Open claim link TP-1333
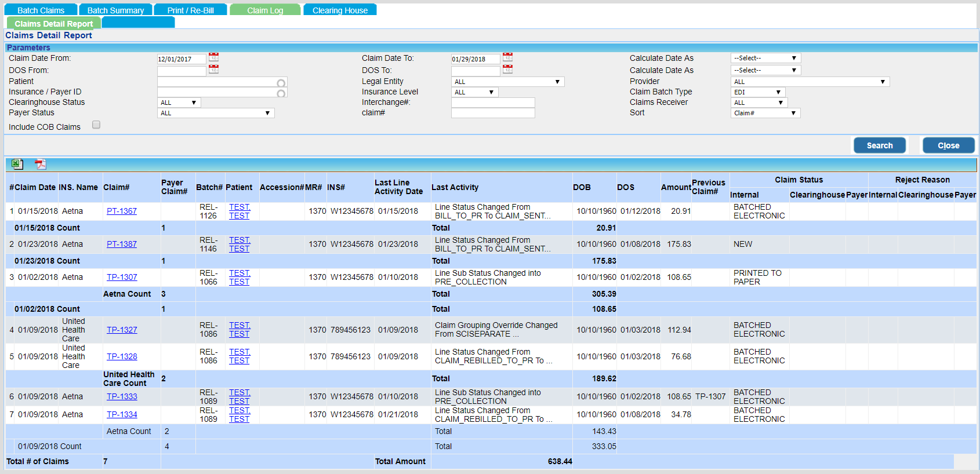The image size is (980, 474). 122,396
